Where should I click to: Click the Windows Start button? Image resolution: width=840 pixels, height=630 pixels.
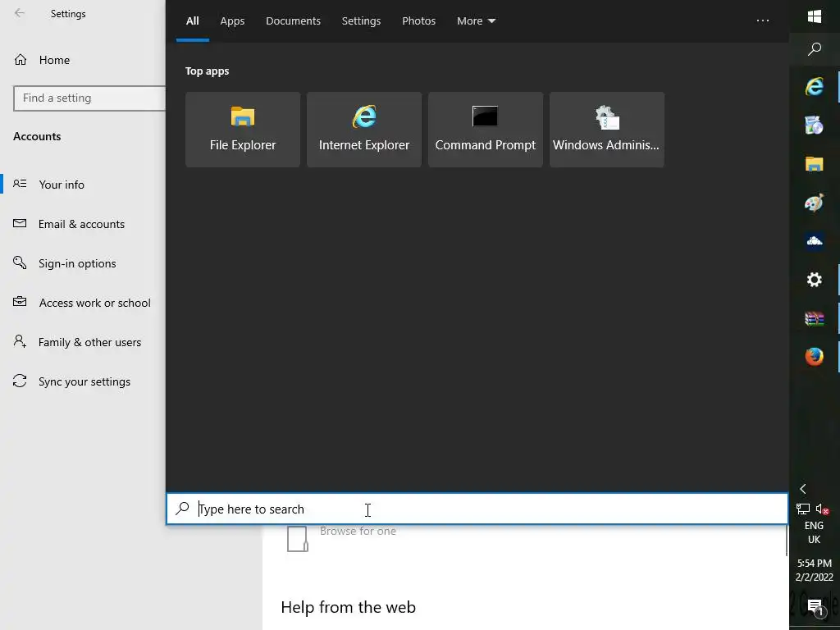pos(815,16)
